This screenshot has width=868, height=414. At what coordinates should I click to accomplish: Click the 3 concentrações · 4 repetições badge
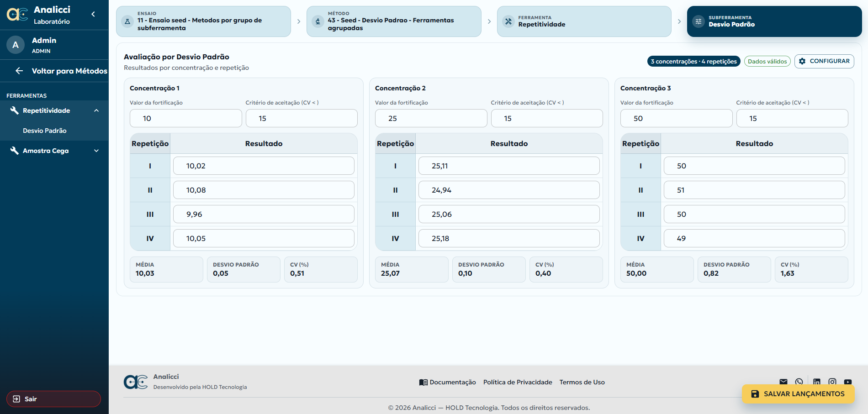(693, 61)
